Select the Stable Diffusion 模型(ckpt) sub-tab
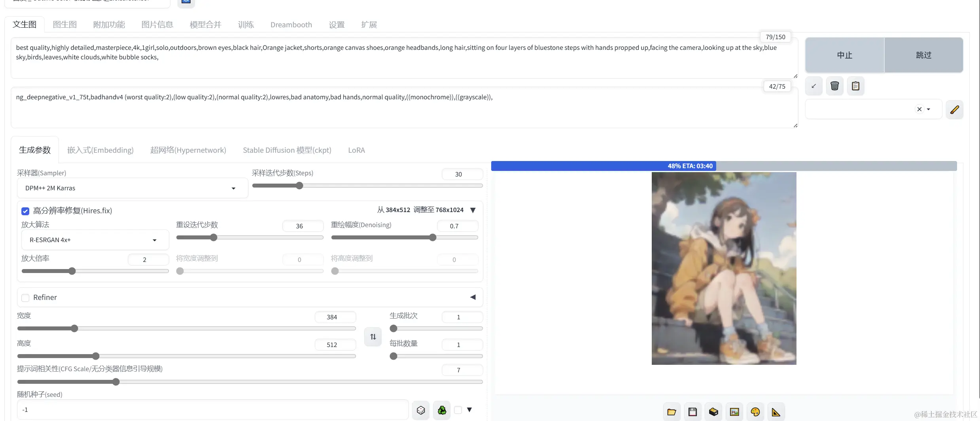980x421 pixels. pyautogui.click(x=287, y=150)
